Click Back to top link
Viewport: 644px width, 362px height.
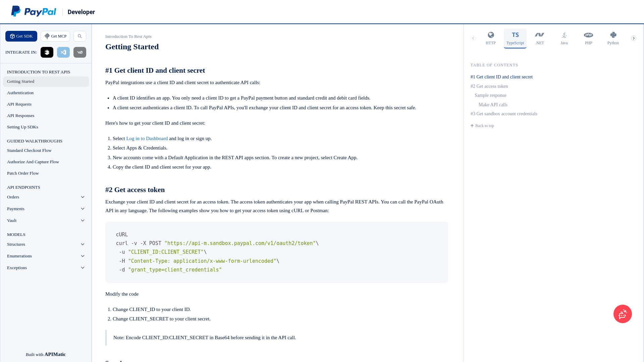click(x=482, y=126)
